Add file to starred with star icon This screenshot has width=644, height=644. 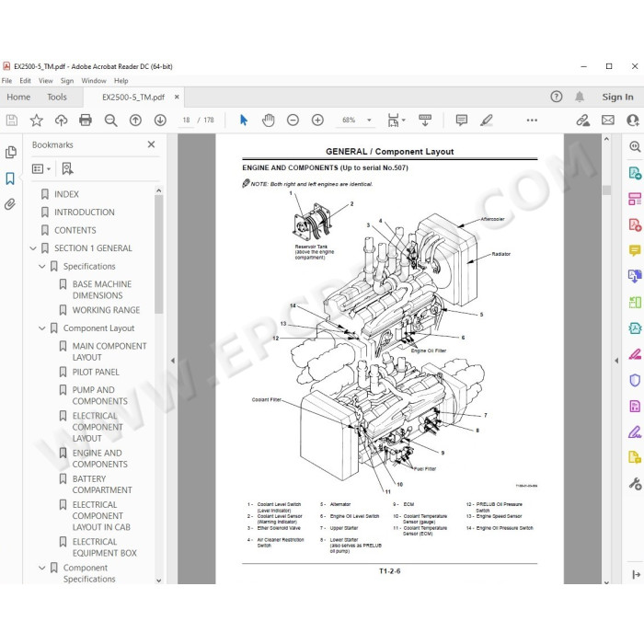[x=37, y=121]
